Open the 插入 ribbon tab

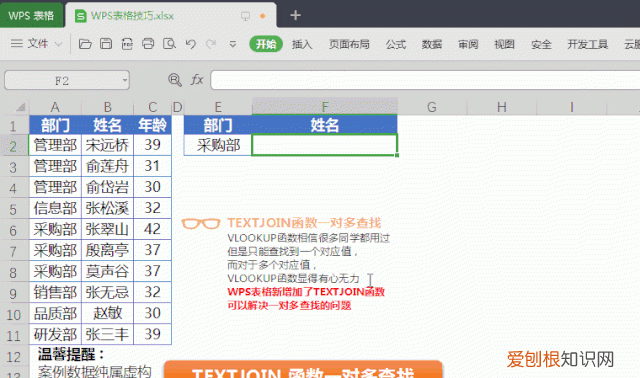tap(302, 44)
